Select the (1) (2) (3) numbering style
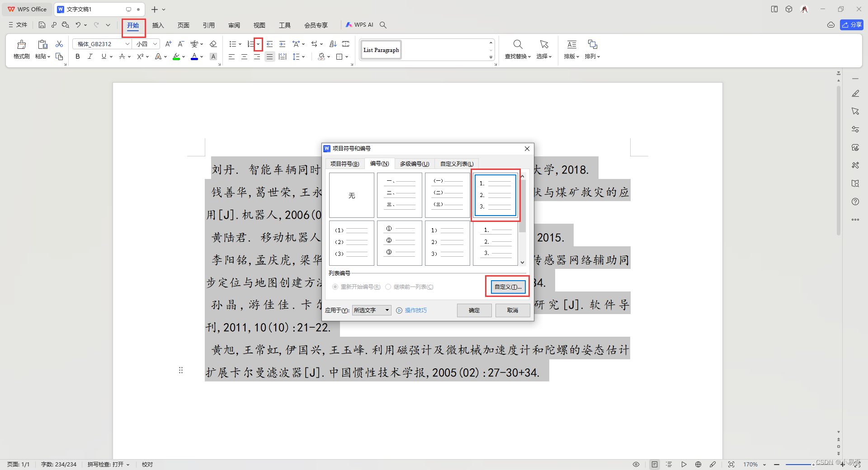868x470 pixels. (352, 243)
